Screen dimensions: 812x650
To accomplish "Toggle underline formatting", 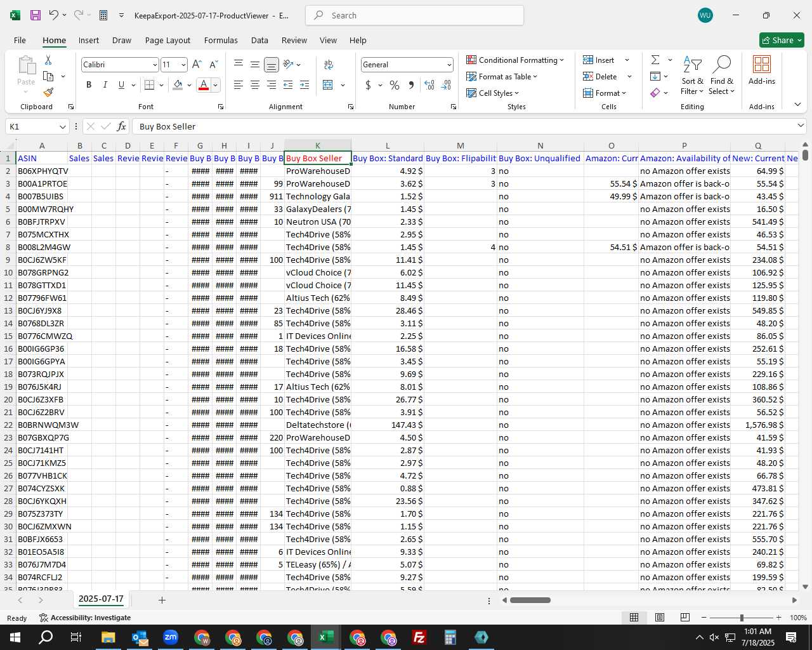I will click(x=121, y=85).
